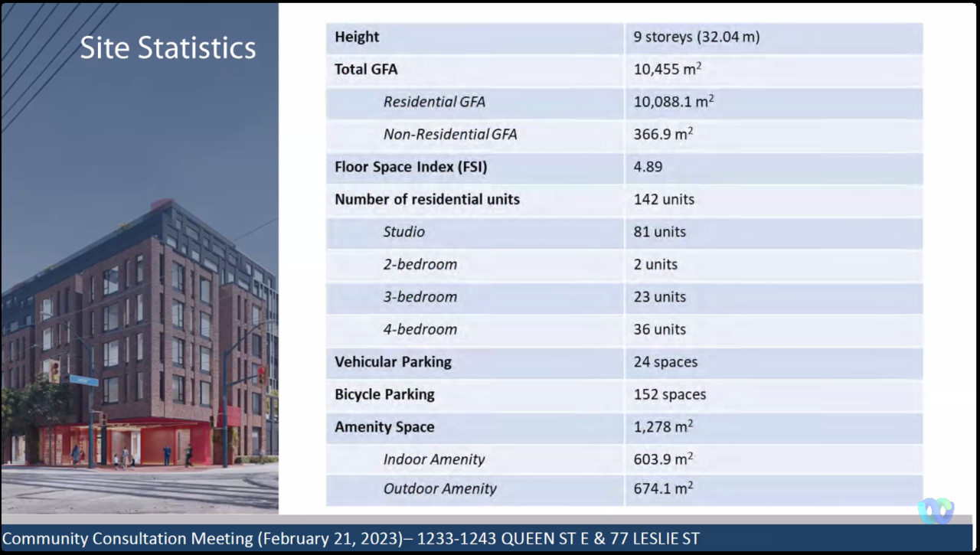Screen dimensions: 980x555
Task: Select the Vehicular Parking row label
Action: (393, 362)
